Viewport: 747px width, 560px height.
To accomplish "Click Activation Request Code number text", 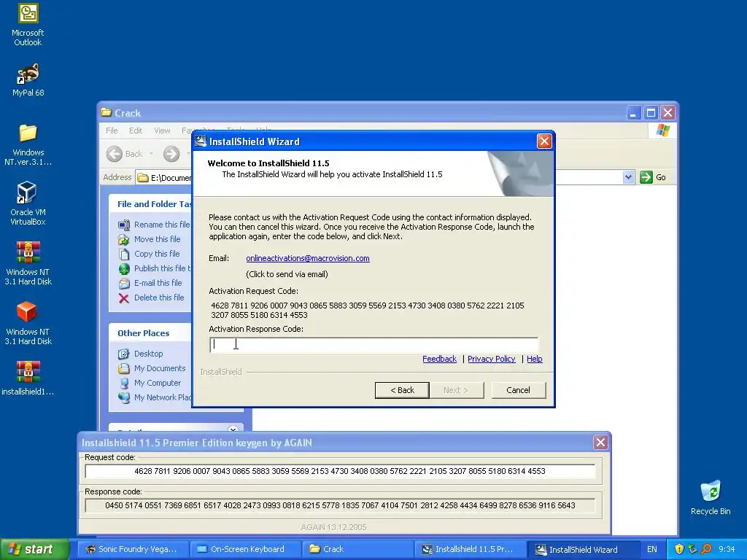I will point(368,310).
